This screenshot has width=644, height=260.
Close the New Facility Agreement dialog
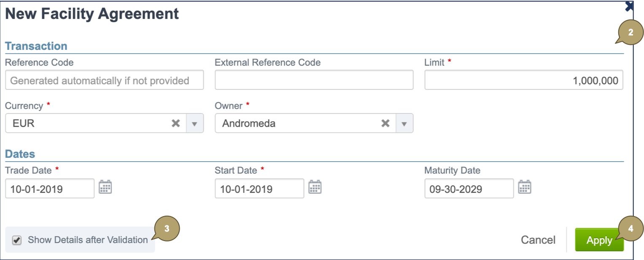click(628, 6)
